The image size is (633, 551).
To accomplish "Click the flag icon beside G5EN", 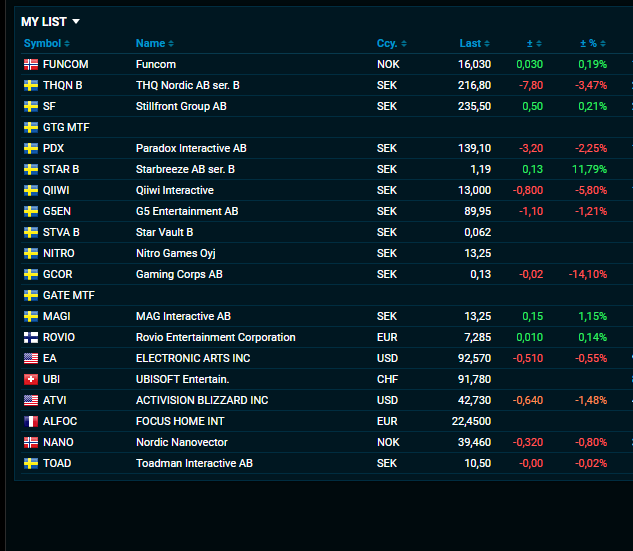I will (x=31, y=211).
